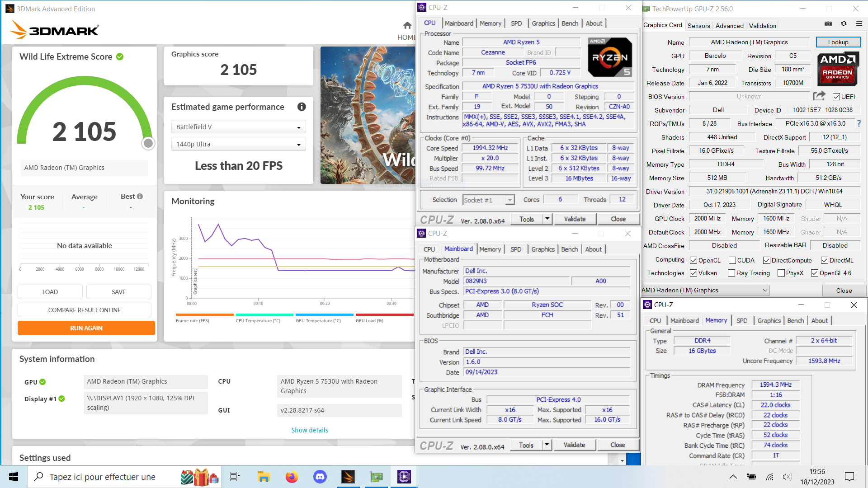868x488 pixels.
Task: Click the BIOS Version export share icon
Action: click(x=819, y=96)
